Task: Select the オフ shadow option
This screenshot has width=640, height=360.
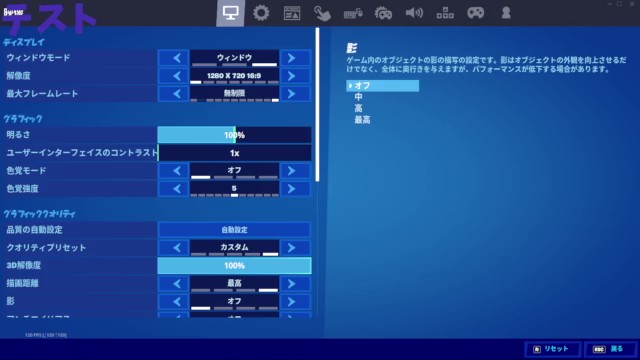Action: click(x=382, y=86)
